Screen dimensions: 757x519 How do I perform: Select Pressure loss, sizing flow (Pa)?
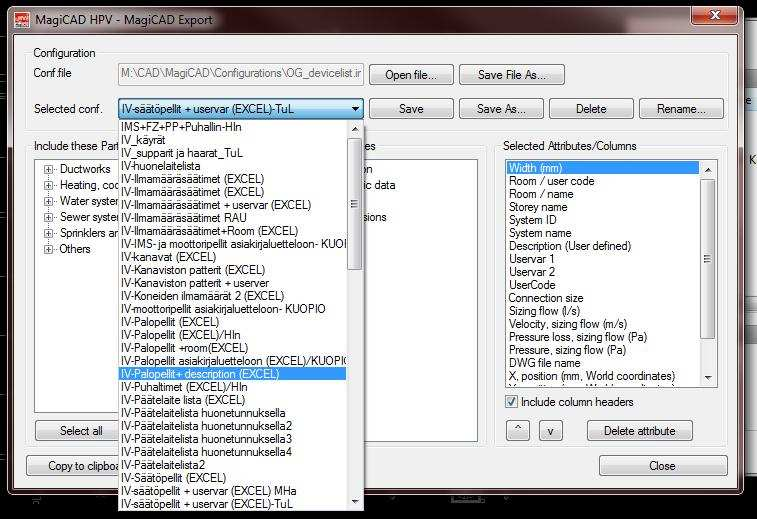tap(603, 337)
